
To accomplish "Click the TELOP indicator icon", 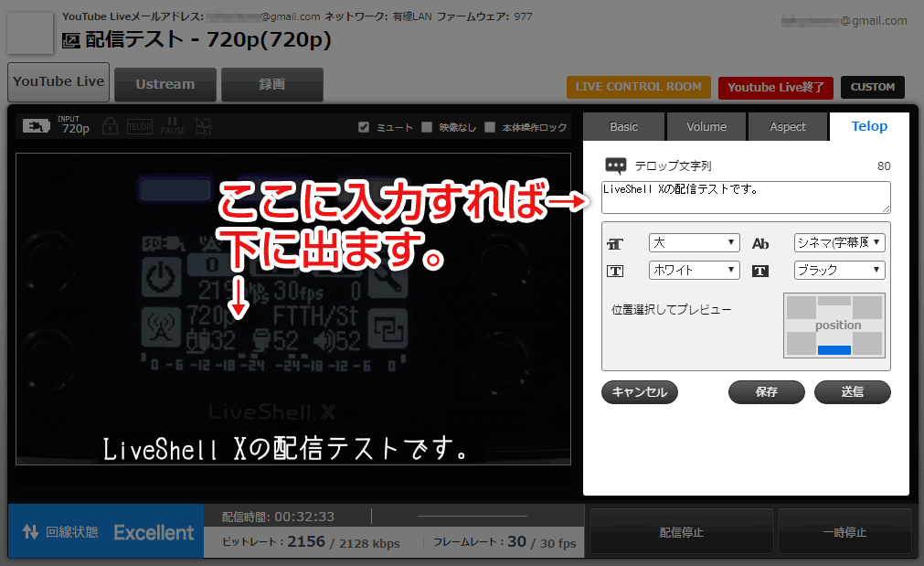I will (x=140, y=127).
